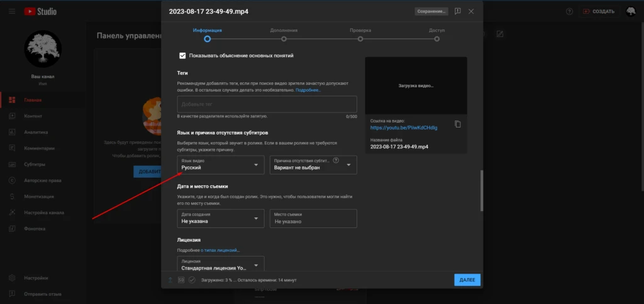644x304 pixels.
Task: Click the Место съемки input field
Action: tap(313, 218)
